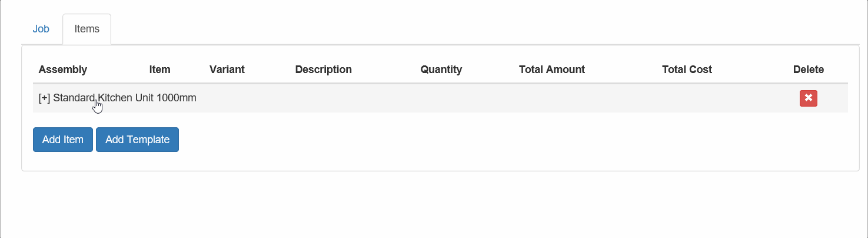Viewport: 868px width, 238px height.
Task: Click empty Variant cell in Kitchen Unit row
Action: (x=247, y=98)
